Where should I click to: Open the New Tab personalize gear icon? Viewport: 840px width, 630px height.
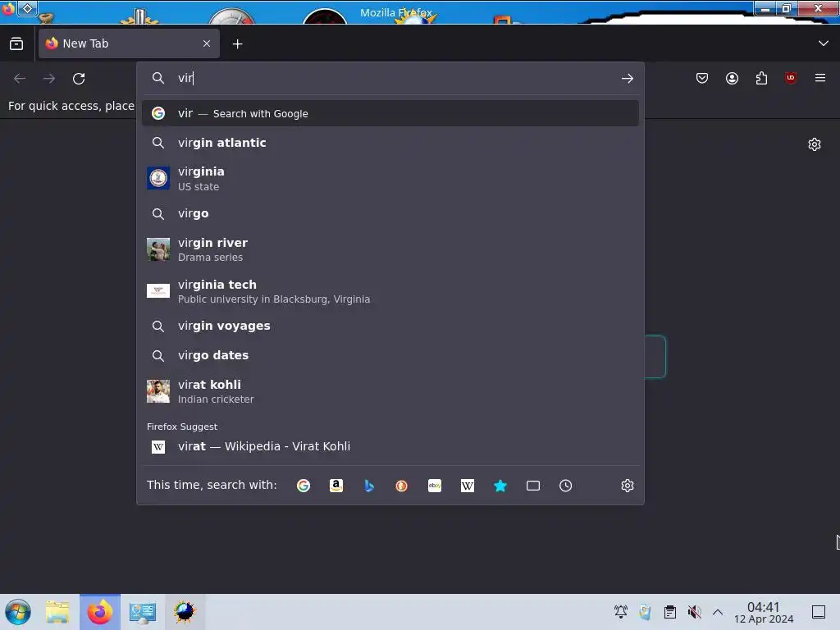(815, 144)
